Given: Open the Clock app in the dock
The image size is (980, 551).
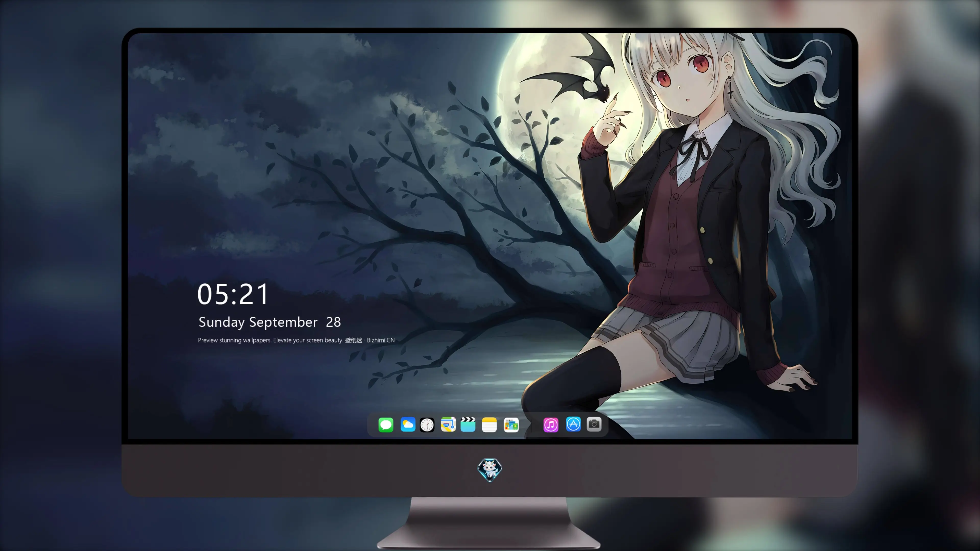Looking at the screenshot, I should [x=427, y=425].
